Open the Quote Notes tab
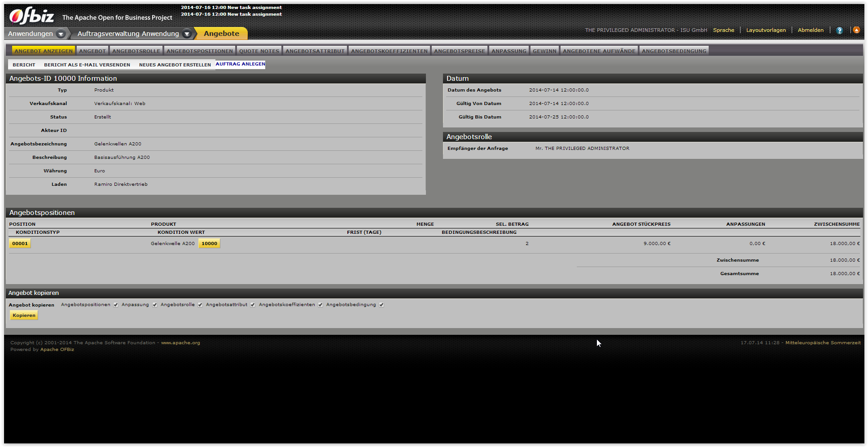The width and height of the screenshot is (868, 447). (x=259, y=51)
